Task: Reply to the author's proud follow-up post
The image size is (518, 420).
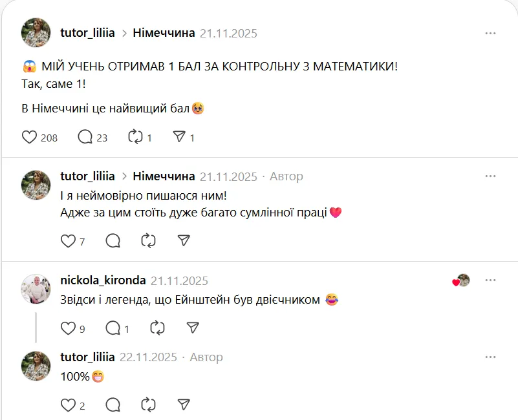Action: pos(113,241)
